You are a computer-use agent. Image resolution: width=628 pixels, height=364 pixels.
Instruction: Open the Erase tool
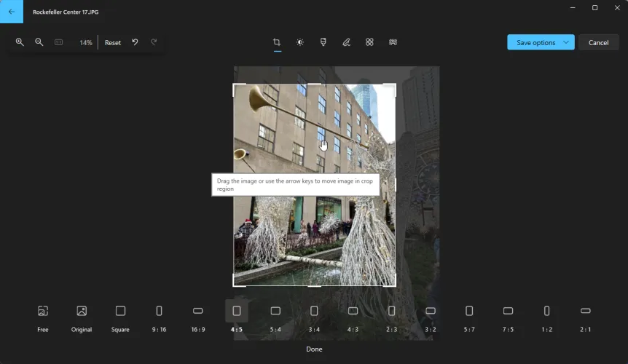click(x=369, y=42)
